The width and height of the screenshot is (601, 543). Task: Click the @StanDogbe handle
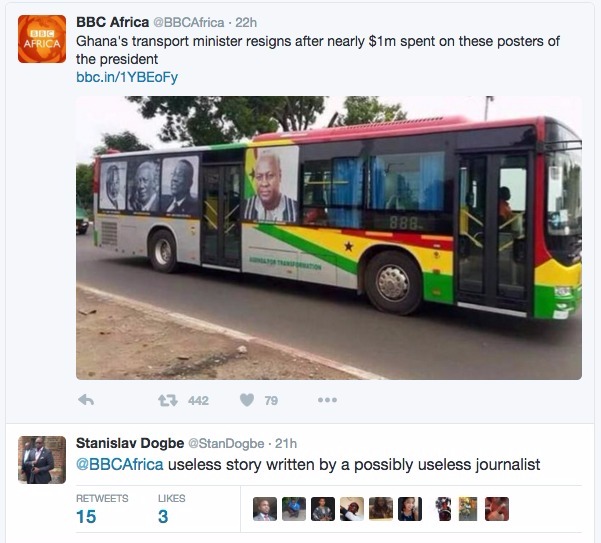coord(226,444)
